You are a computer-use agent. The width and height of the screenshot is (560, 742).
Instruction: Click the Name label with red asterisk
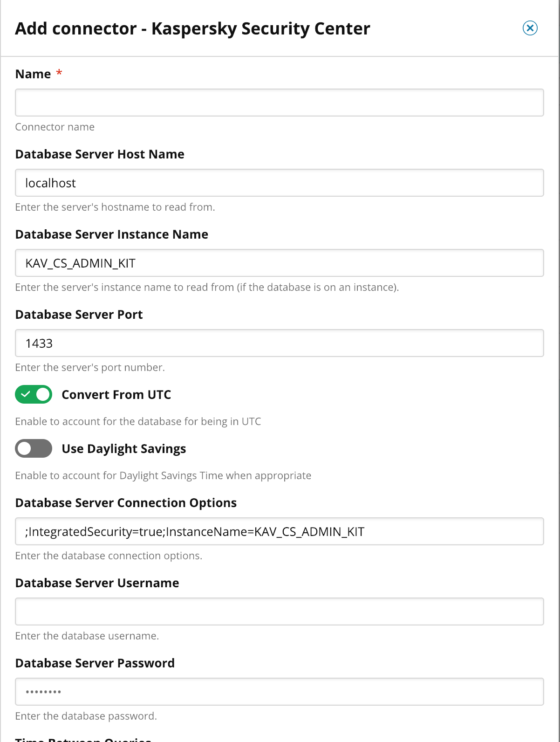(x=39, y=74)
